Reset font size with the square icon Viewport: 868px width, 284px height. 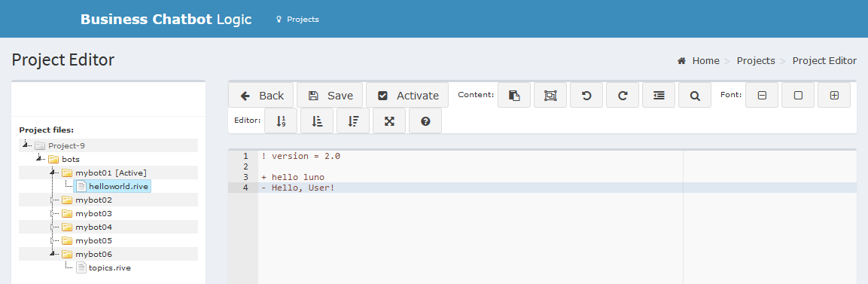click(x=798, y=95)
